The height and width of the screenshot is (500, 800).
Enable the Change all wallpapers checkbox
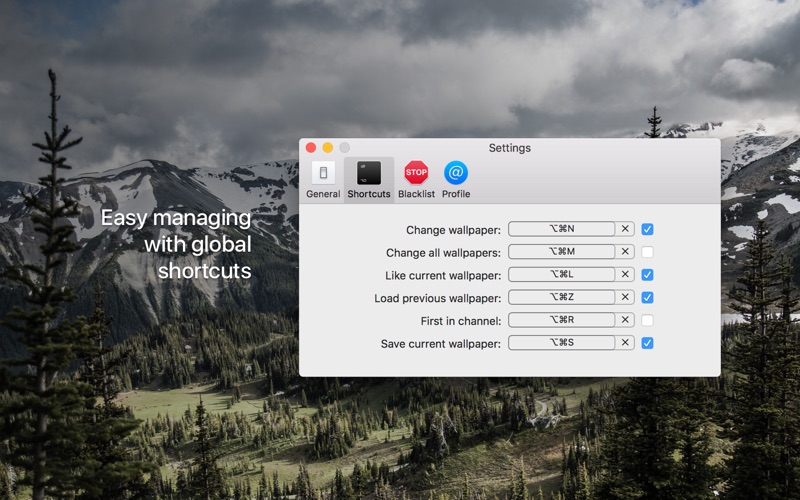coord(648,252)
